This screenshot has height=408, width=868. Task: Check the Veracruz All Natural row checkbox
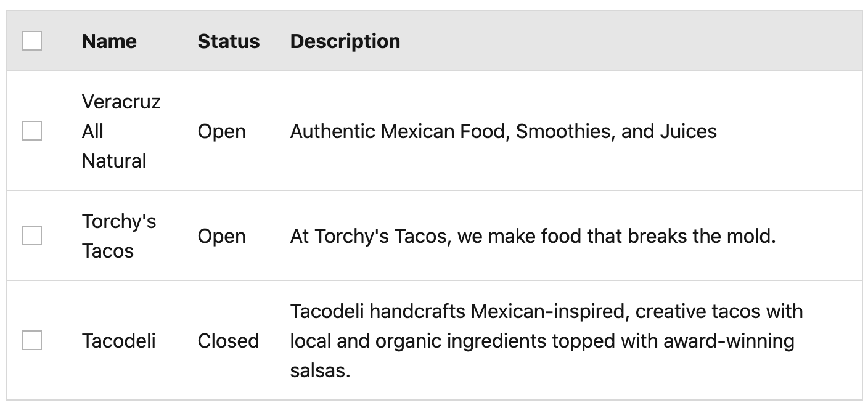(x=32, y=131)
